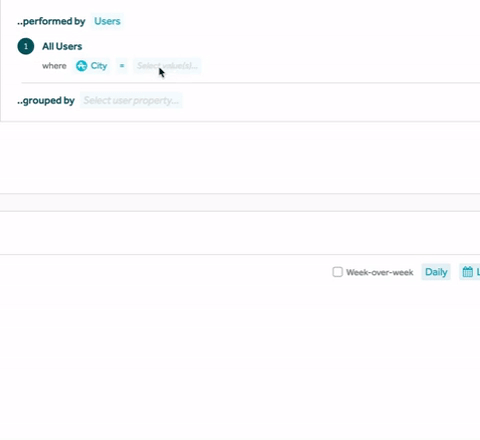Viewport: 480px width, 440px height.
Task: Click the segment number 1 badge
Action: [x=26, y=46]
